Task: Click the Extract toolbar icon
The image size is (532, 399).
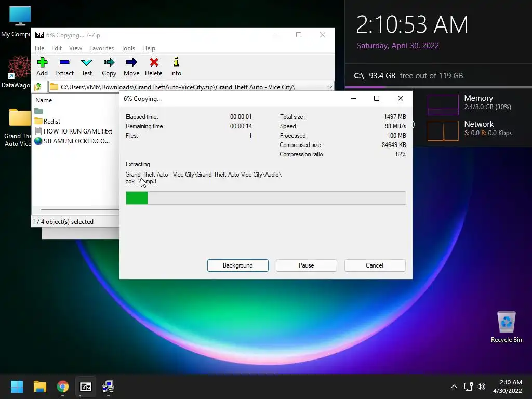Action: 64,66
